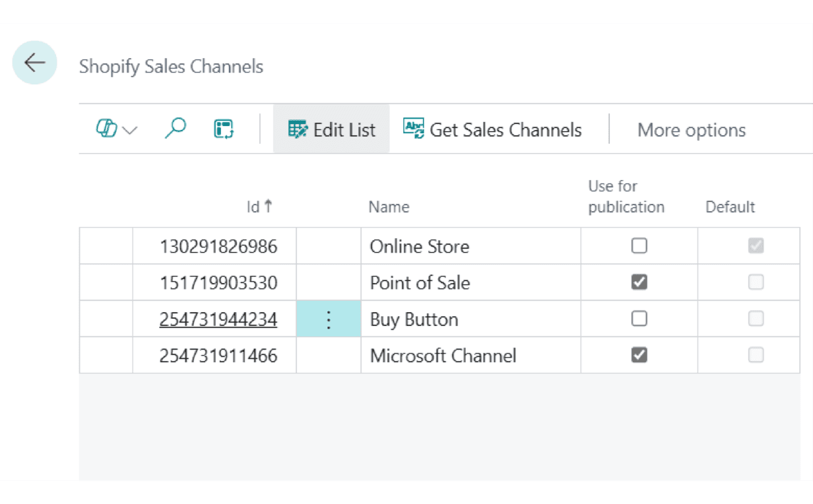Click the back arrow button
Viewport: 813px width, 504px height.
(x=34, y=63)
